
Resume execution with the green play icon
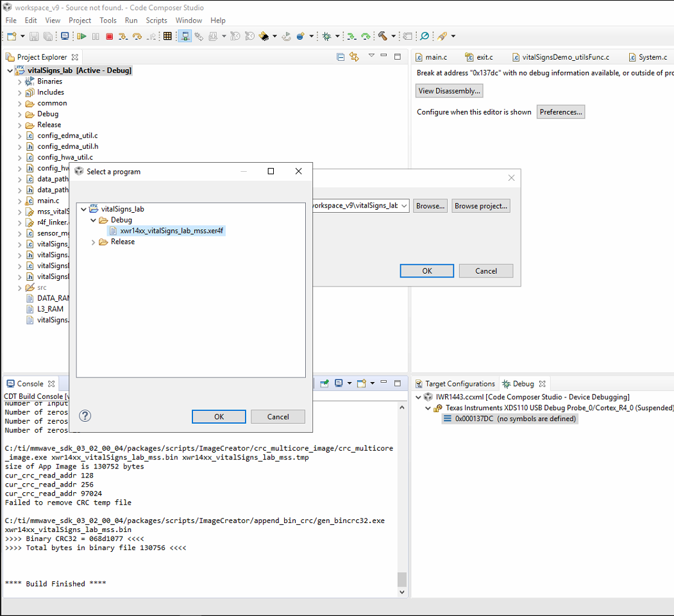(x=83, y=37)
